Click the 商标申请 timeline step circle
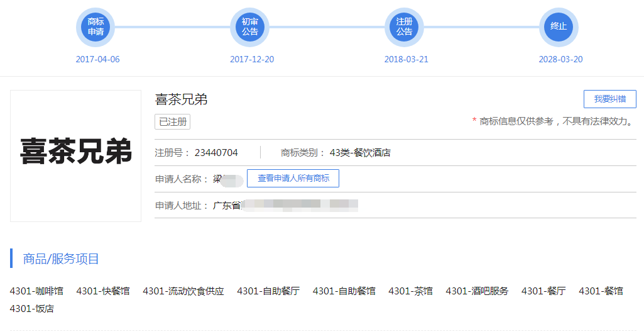This screenshot has height=334, width=644. point(96,27)
